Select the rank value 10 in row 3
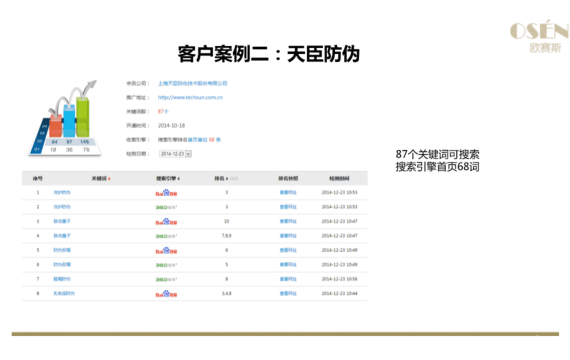The height and width of the screenshot is (360, 570). click(x=226, y=221)
